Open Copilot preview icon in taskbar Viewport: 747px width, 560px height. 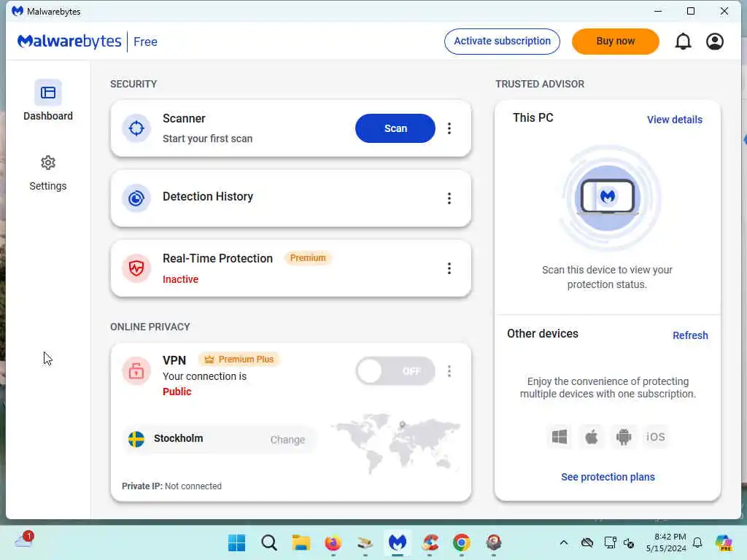(x=724, y=542)
